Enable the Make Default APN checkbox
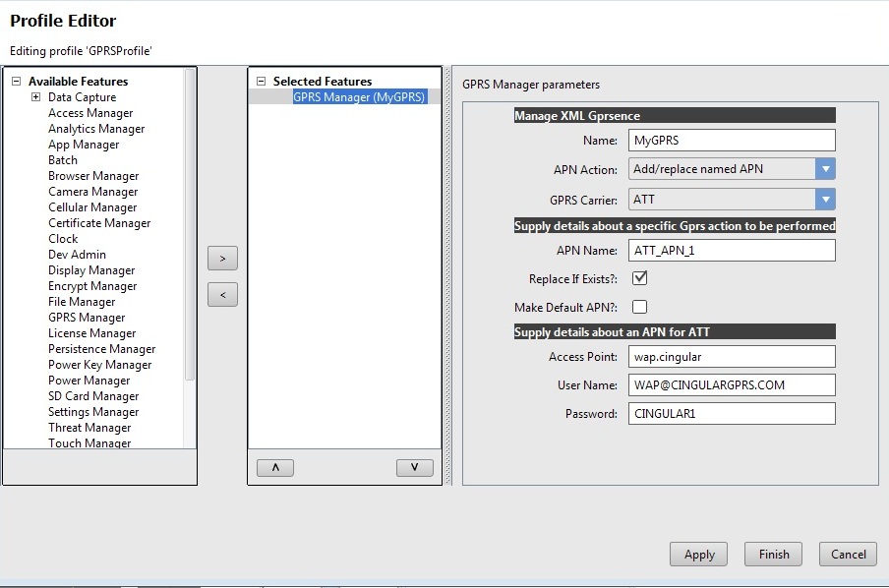 point(639,307)
